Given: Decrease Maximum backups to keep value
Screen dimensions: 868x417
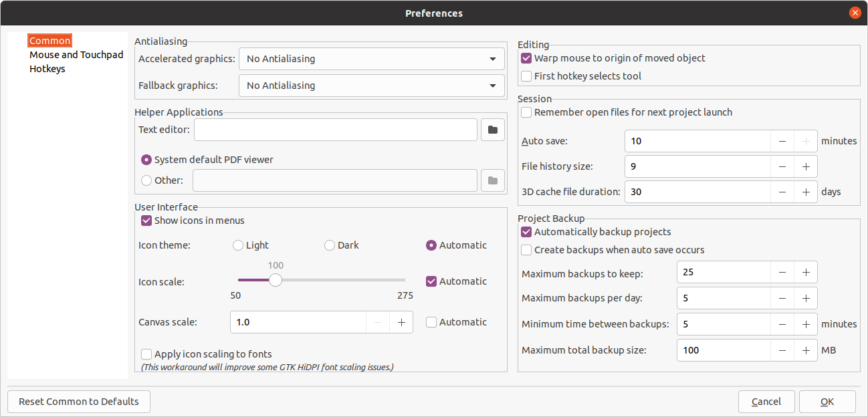Looking at the screenshot, I should click(782, 272).
